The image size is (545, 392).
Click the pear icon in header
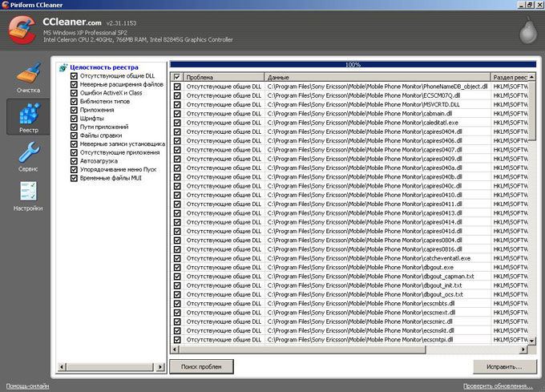[528, 31]
